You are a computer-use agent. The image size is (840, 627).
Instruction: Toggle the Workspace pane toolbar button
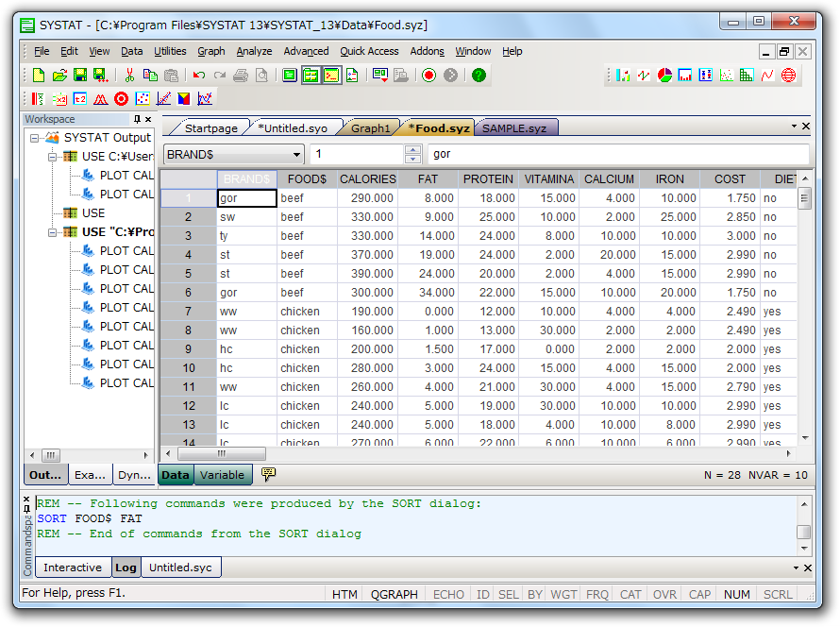311,75
